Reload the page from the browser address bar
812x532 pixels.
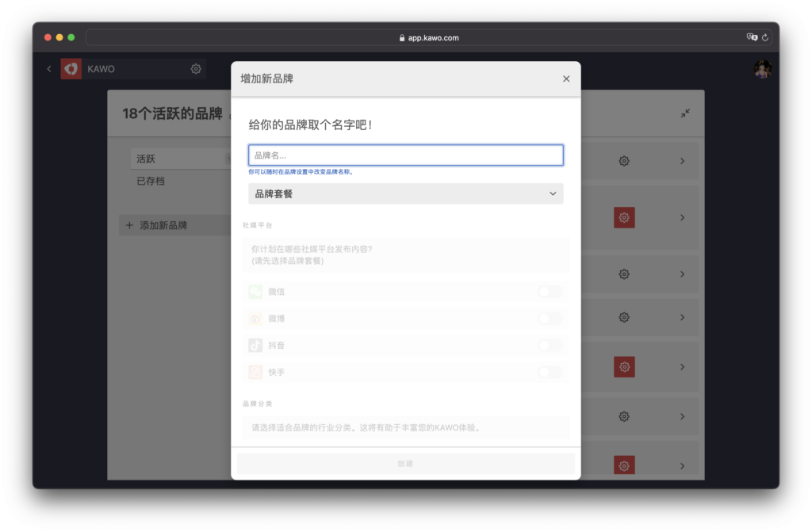point(764,37)
